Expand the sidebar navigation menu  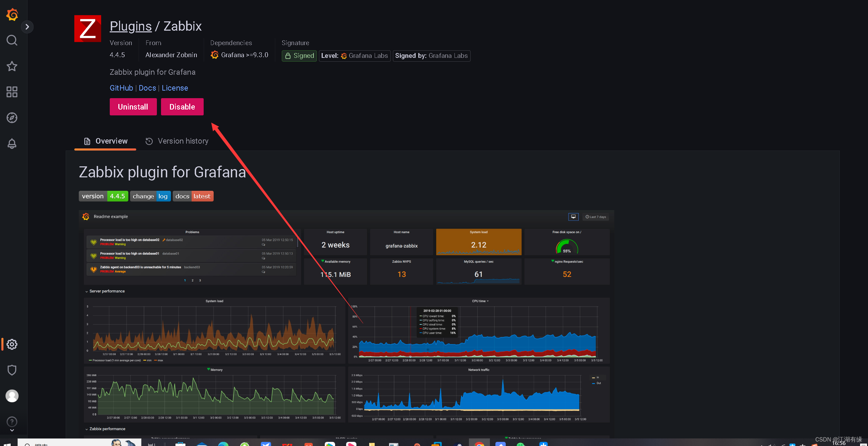(x=27, y=27)
